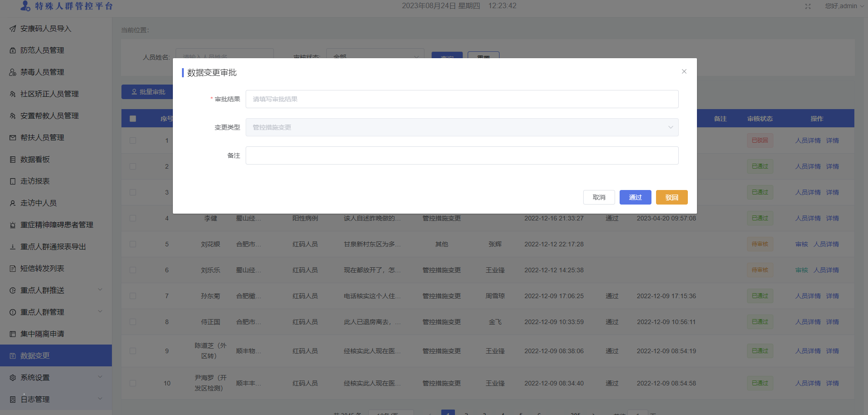Click the 集中隔离申请 sidebar icon
This screenshot has height=415, width=868.
(13, 334)
